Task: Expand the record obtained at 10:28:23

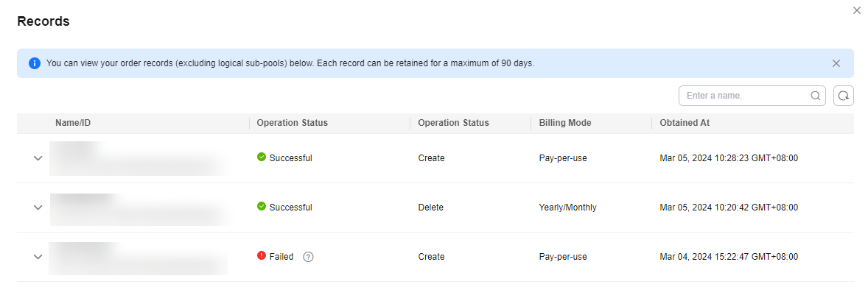Action: 38,158
